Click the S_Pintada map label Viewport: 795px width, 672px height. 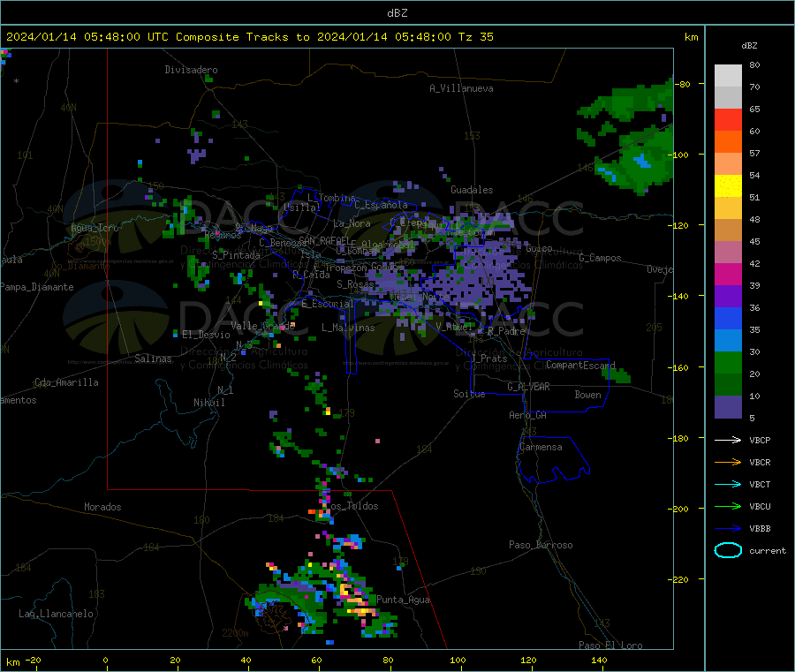[236, 255]
